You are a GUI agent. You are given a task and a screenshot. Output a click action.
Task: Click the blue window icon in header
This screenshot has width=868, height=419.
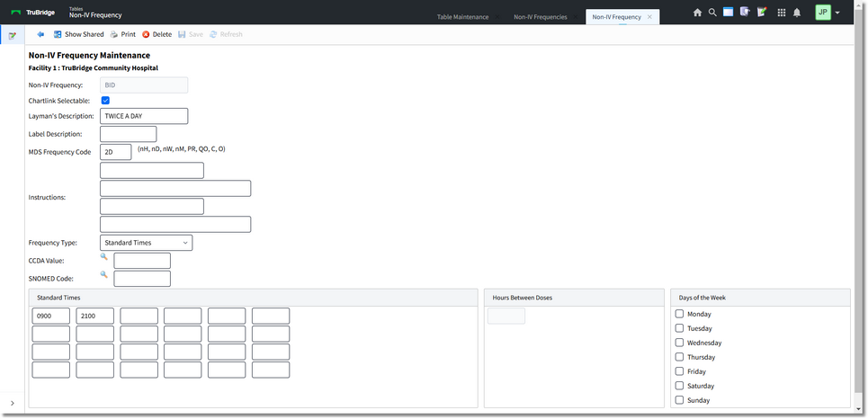coord(729,12)
